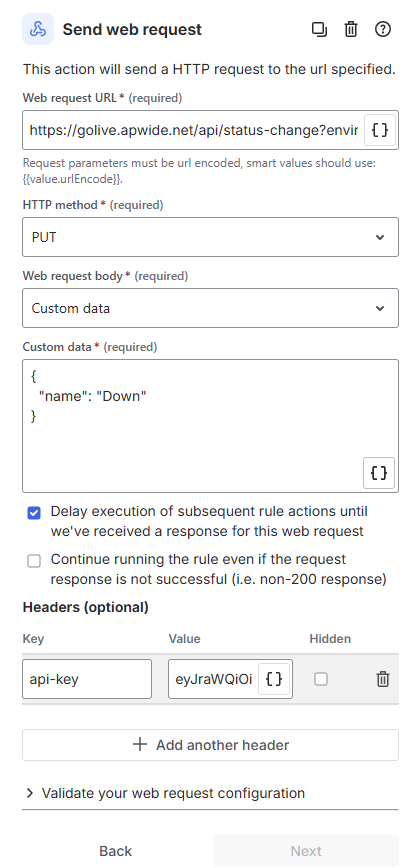Click the Next button
Viewport: 419px width, 868px height.
click(x=306, y=851)
